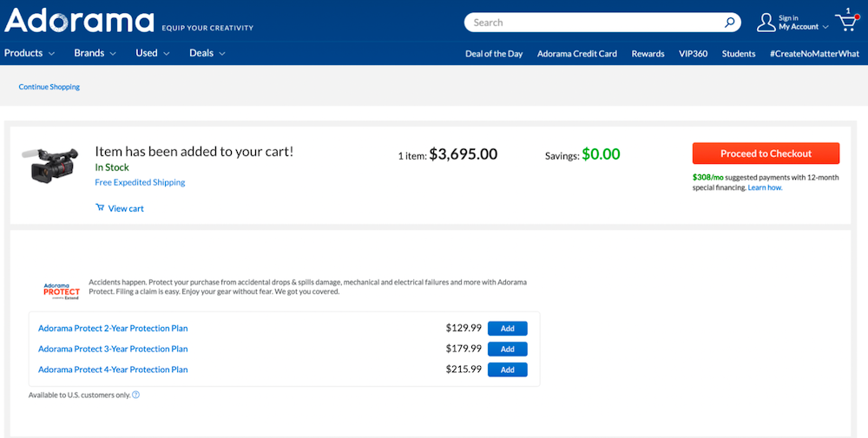Open the VIP360 page
868x438 pixels.
click(x=693, y=54)
